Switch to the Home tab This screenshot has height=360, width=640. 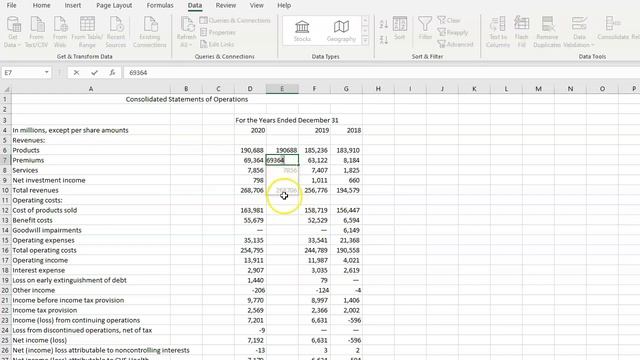[x=41, y=5]
